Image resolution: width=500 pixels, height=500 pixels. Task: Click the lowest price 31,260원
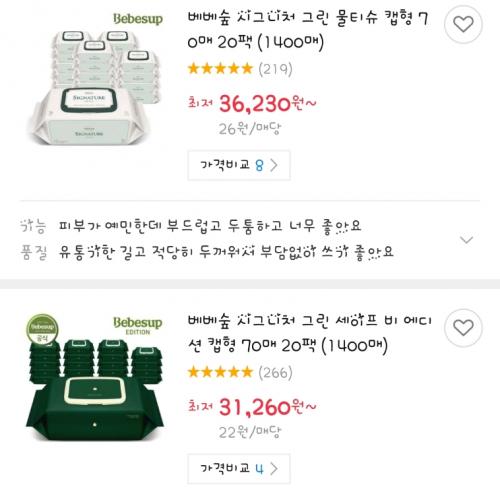252,407
